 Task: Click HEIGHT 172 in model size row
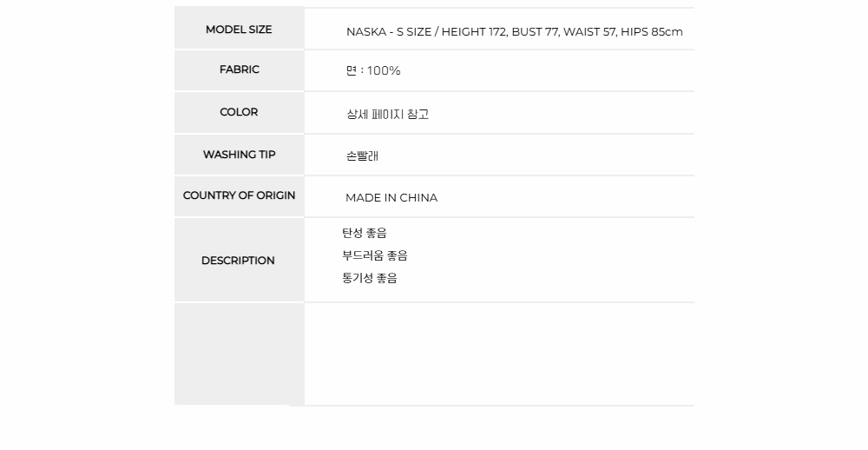[474, 32]
